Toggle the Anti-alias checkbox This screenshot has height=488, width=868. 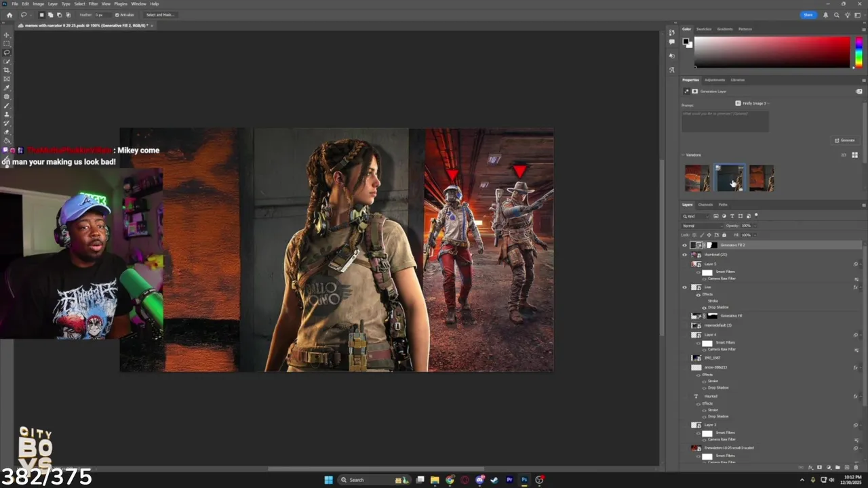[117, 15]
